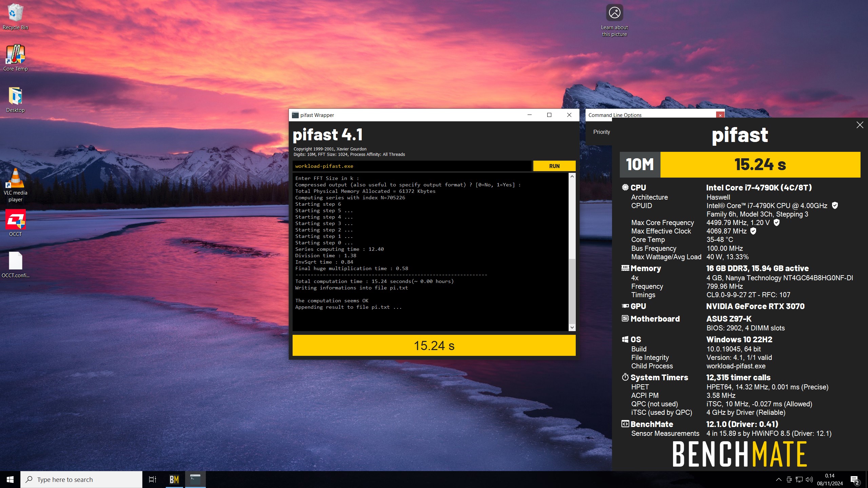This screenshot has width=868, height=488.
Task: Click Total computation time line in console
Action: [x=374, y=281]
